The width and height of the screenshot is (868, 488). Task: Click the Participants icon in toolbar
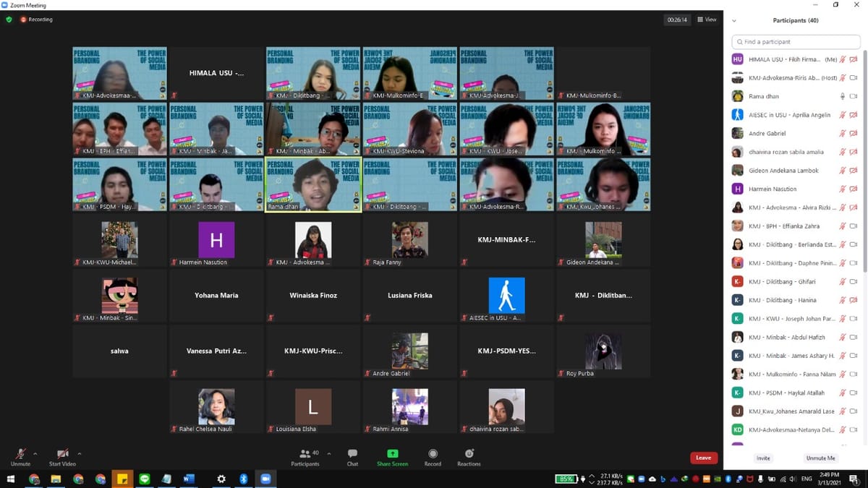[x=305, y=456]
